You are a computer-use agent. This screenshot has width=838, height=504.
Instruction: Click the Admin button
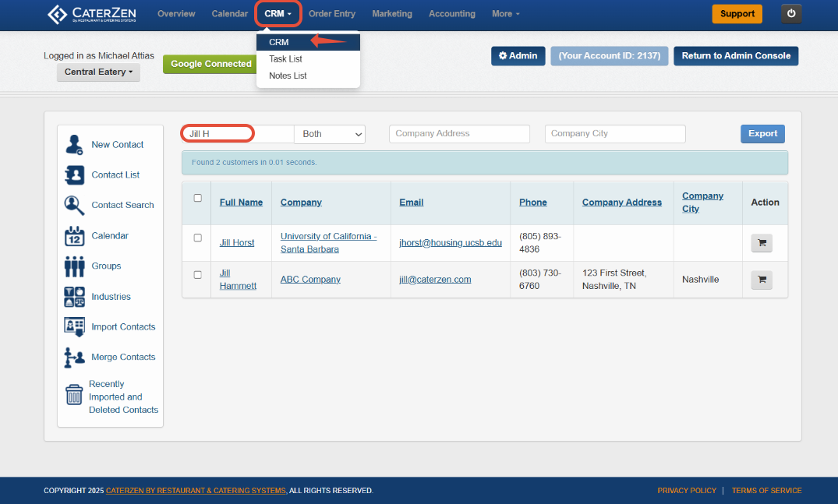(518, 56)
